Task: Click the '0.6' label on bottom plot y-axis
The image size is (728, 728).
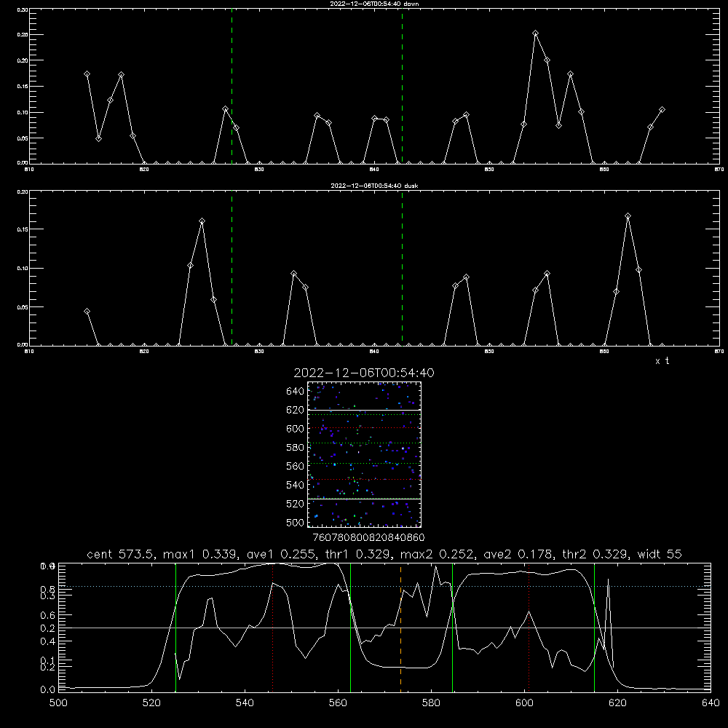Action: [x=47, y=615]
